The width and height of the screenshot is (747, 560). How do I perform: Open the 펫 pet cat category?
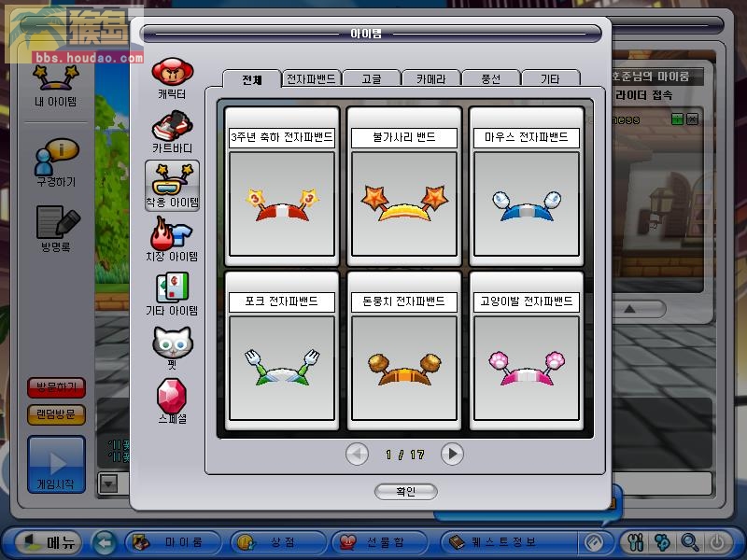click(x=172, y=348)
